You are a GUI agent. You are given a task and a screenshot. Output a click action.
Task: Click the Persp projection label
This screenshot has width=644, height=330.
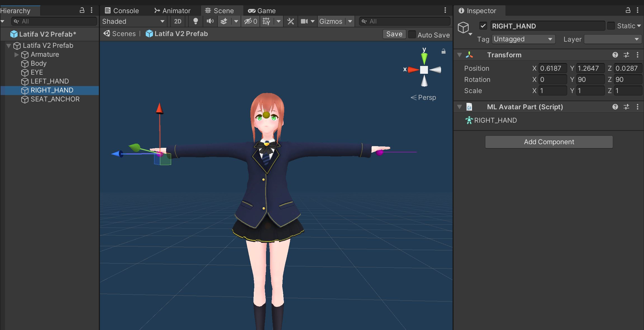(x=427, y=98)
